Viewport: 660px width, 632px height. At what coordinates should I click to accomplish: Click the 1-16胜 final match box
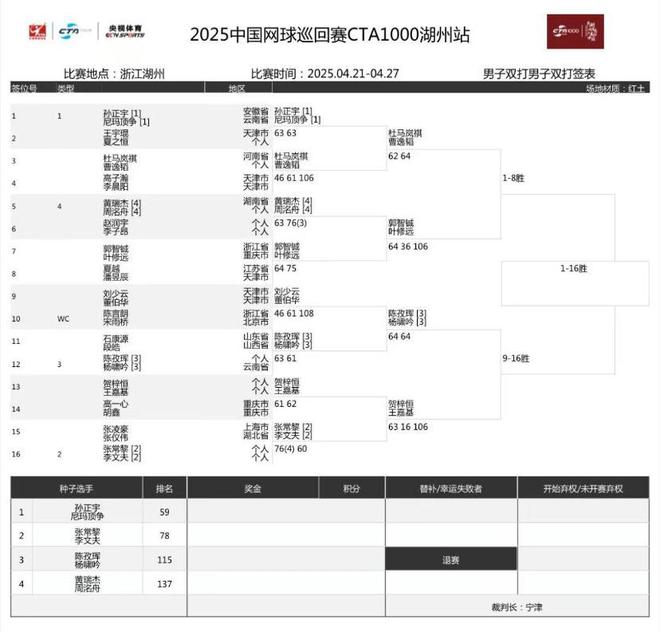coord(575,283)
